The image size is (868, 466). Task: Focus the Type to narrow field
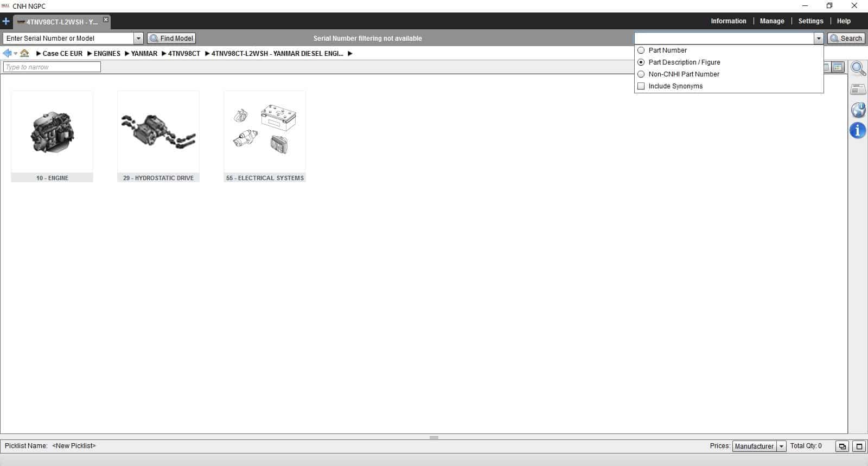click(x=52, y=67)
